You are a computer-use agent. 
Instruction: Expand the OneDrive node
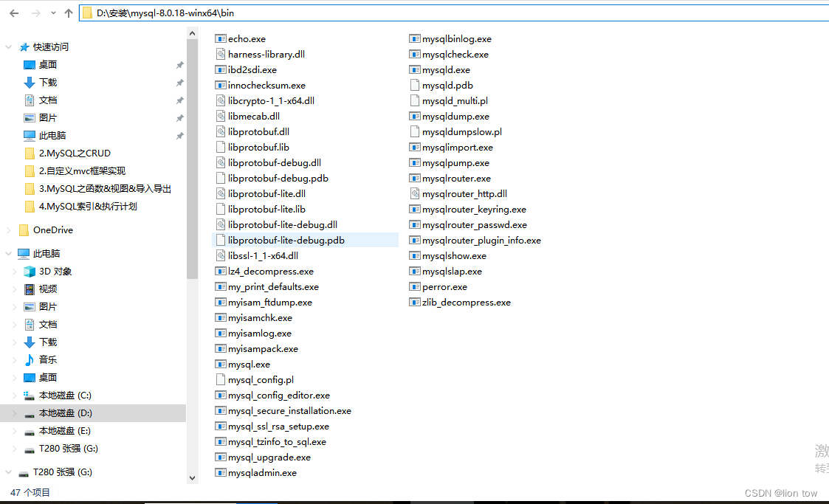coord(8,229)
